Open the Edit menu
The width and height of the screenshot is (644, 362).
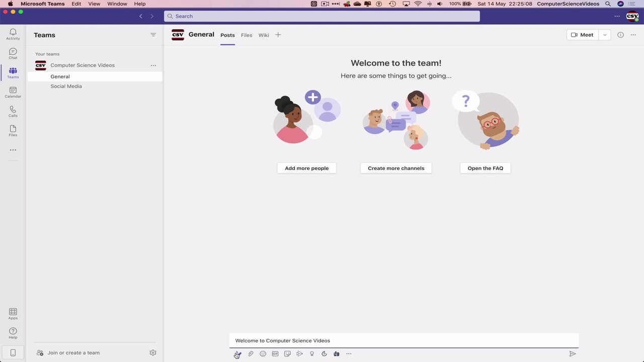pos(76,4)
